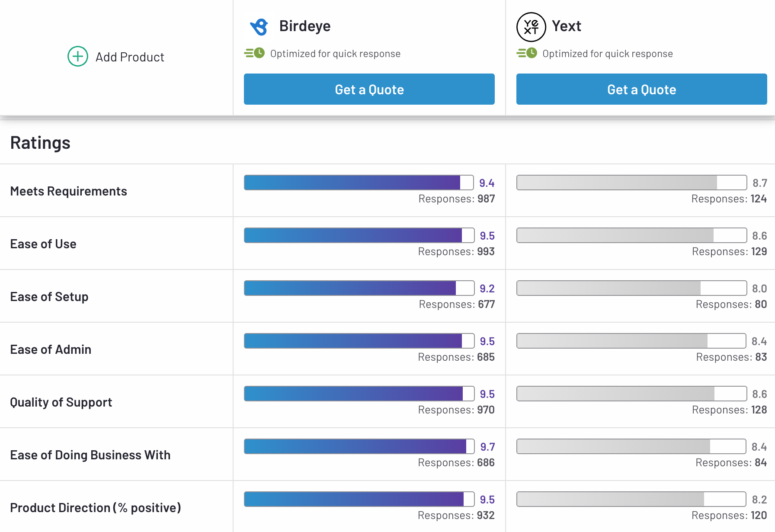This screenshot has height=532, width=775.
Task: Click Yext's Product Direction rating bar
Action: tap(631, 499)
